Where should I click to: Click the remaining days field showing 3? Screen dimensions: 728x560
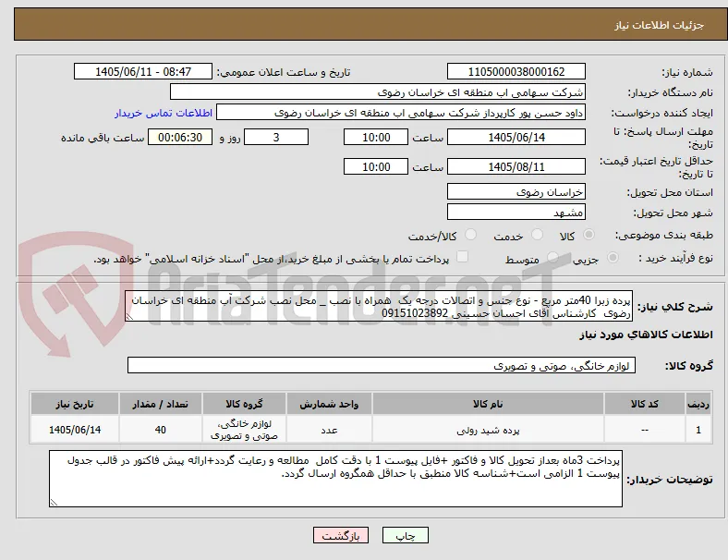tap(276, 137)
